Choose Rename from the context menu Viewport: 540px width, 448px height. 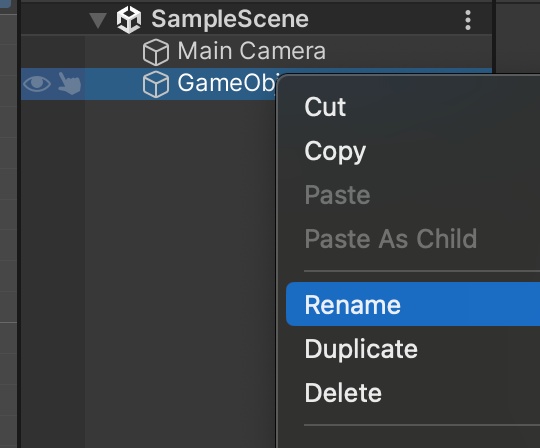pyautogui.click(x=413, y=304)
